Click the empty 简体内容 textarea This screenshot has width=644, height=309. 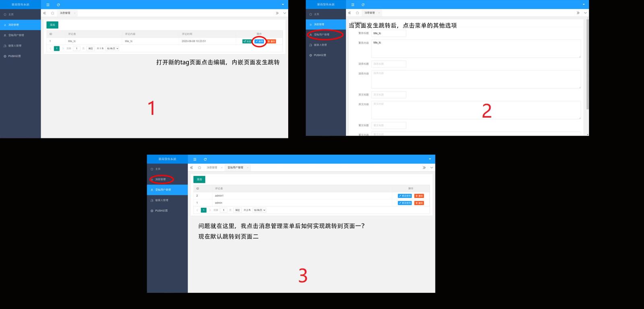[476, 79]
